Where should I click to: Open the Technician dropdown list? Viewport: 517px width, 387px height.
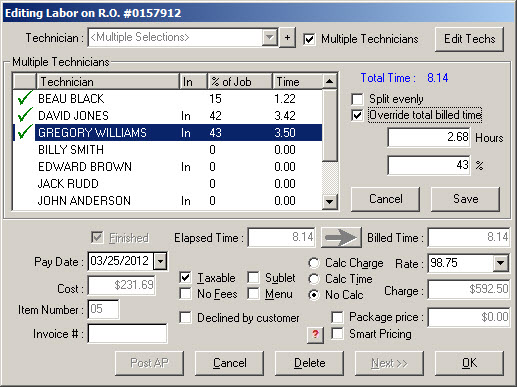(269, 37)
